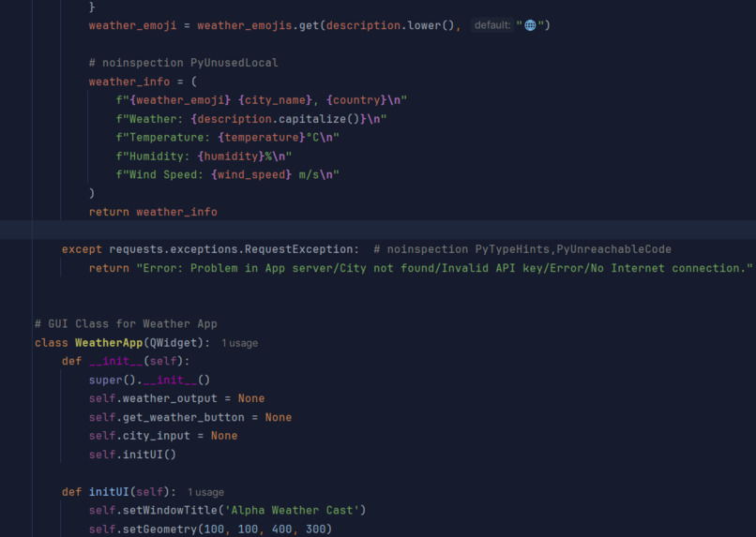
Task: Click 'self.get_weather_button = None' line
Action: (190, 418)
